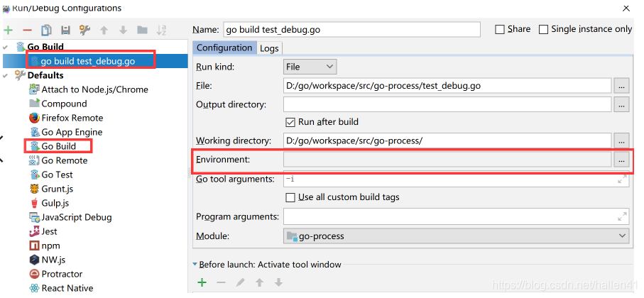Toggle Single instance only
Viewport: 644px width, 298px height.
544,29
